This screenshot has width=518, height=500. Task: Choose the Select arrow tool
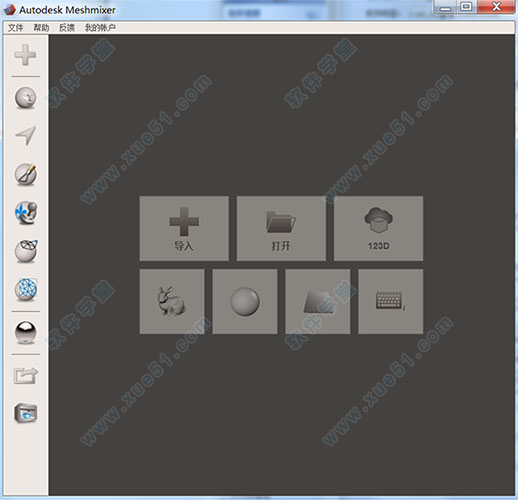coord(26,135)
